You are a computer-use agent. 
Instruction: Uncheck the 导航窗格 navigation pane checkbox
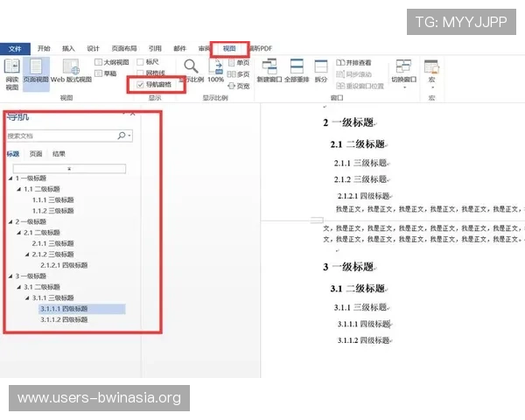[x=140, y=84]
